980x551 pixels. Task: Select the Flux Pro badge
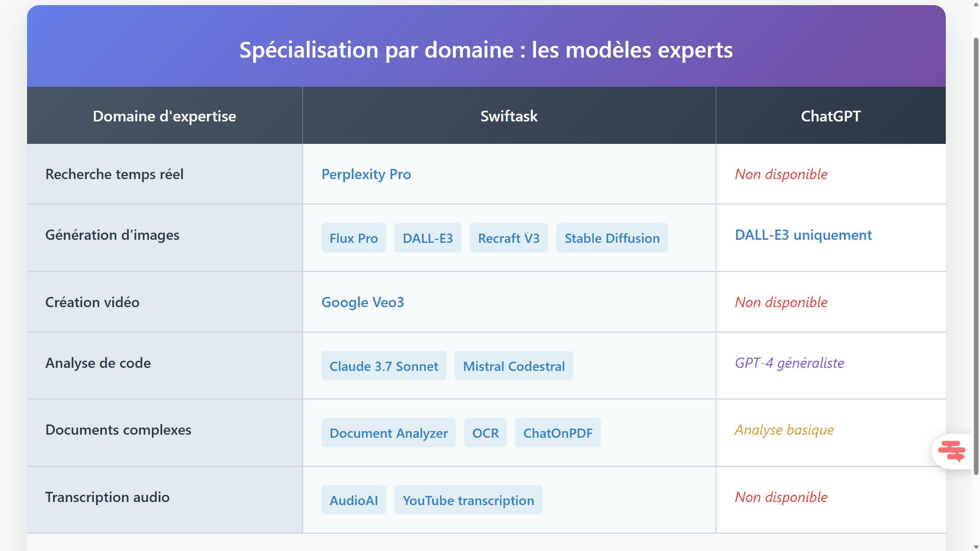(x=353, y=238)
